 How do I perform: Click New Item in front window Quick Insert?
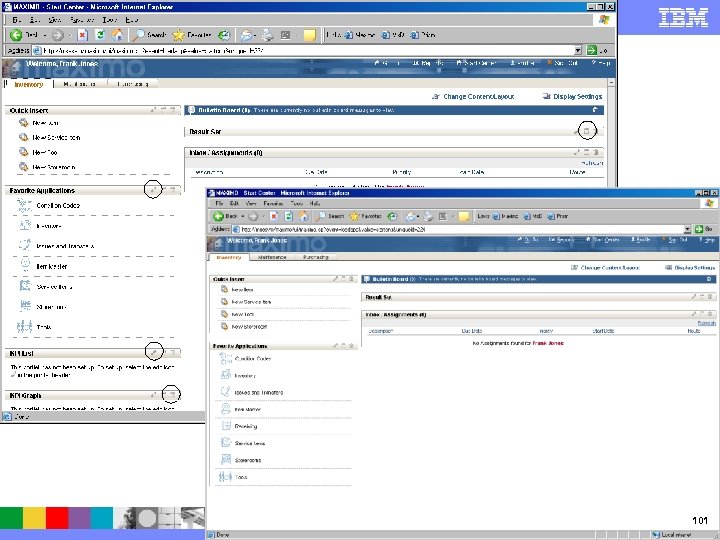point(242,290)
